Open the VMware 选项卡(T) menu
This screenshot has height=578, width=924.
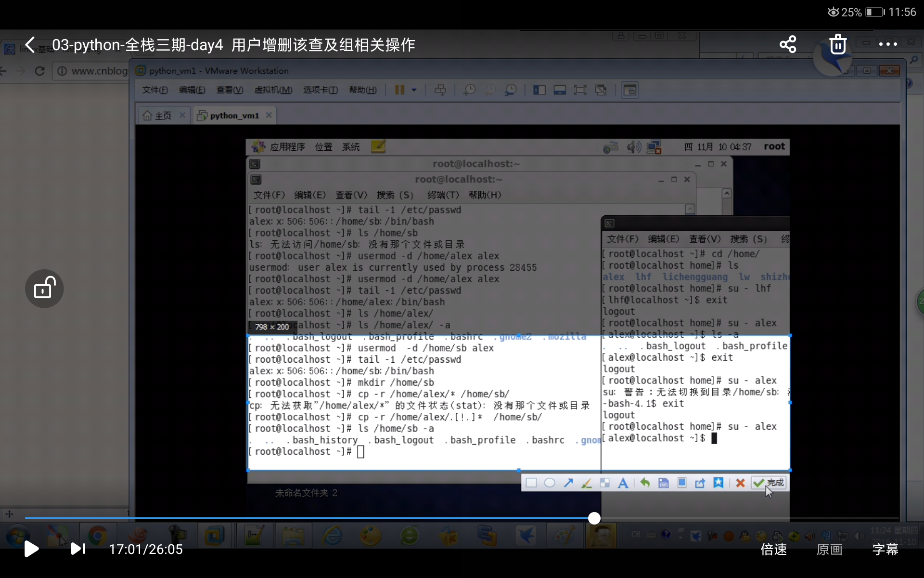tap(321, 90)
